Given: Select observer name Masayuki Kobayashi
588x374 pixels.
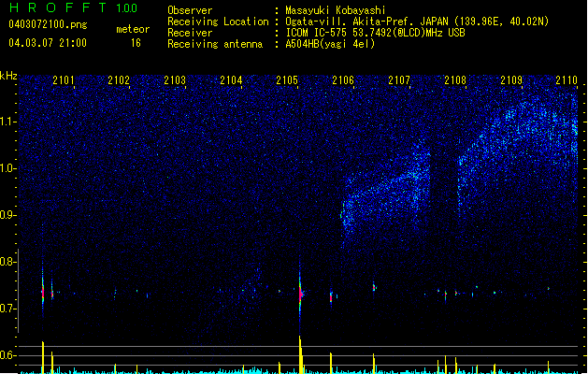Looking at the screenshot, I should [336, 10].
